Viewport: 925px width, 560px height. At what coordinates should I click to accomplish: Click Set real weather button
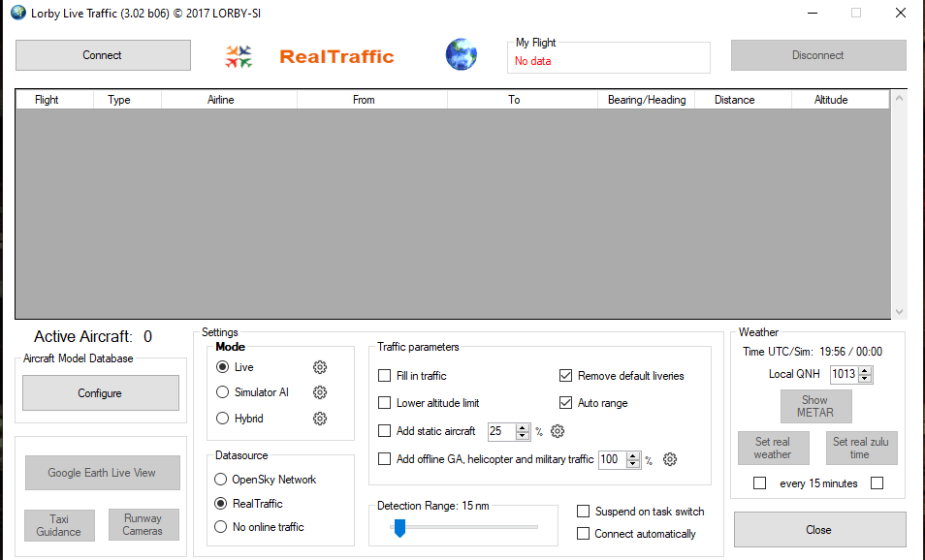774,448
